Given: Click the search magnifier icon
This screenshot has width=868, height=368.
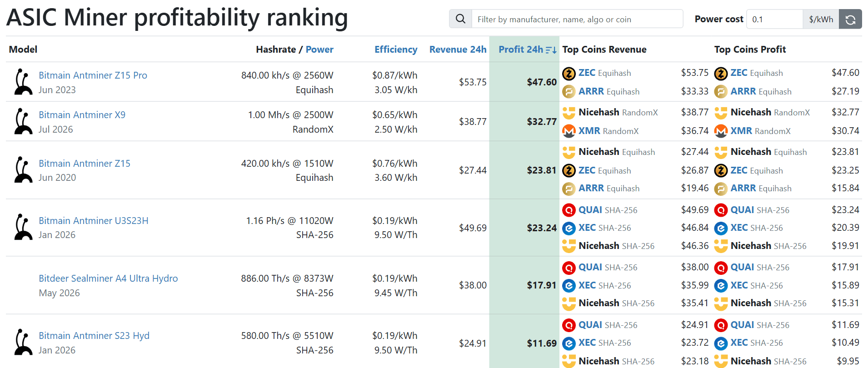Looking at the screenshot, I should point(460,19).
